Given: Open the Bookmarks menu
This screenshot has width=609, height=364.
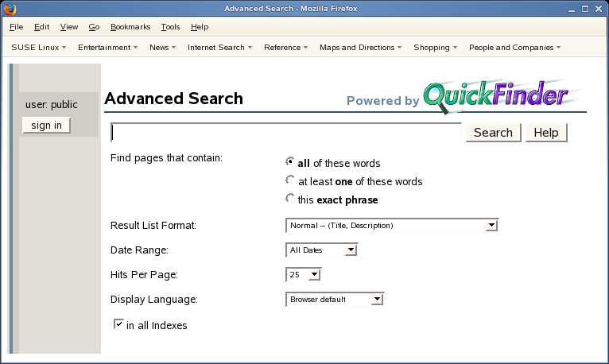Looking at the screenshot, I should coord(130,27).
